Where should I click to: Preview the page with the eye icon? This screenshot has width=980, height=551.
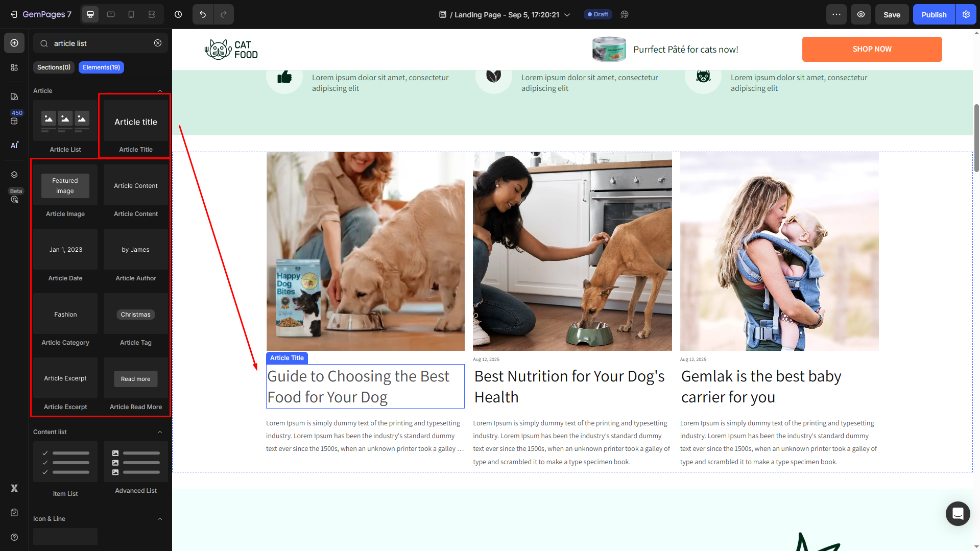(861, 14)
